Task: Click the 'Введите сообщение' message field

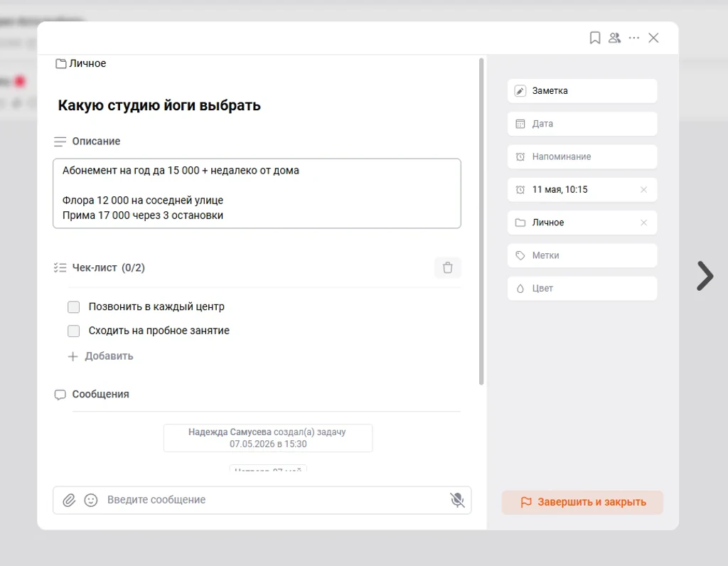Action: pyautogui.click(x=274, y=500)
